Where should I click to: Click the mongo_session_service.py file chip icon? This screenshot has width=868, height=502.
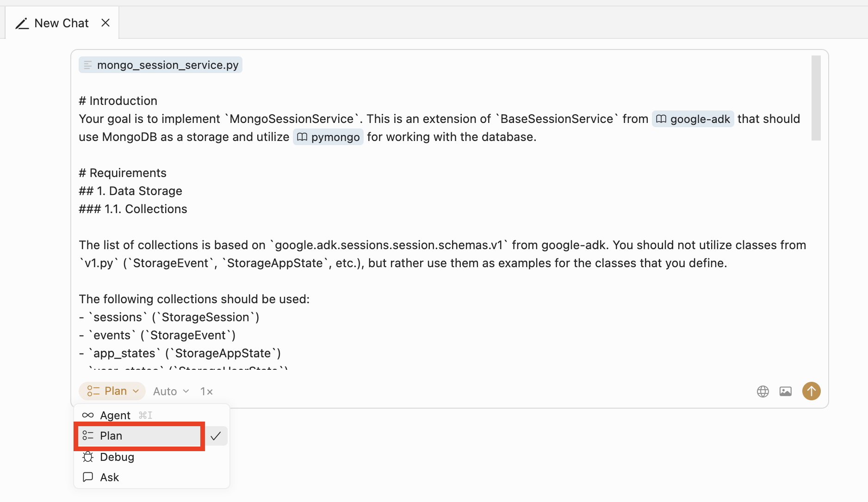pos(88,65)
